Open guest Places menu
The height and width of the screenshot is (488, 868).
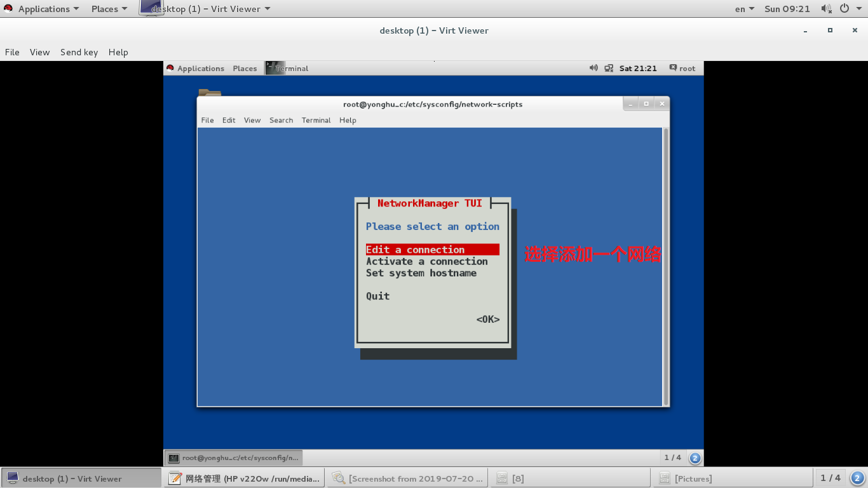245,68
